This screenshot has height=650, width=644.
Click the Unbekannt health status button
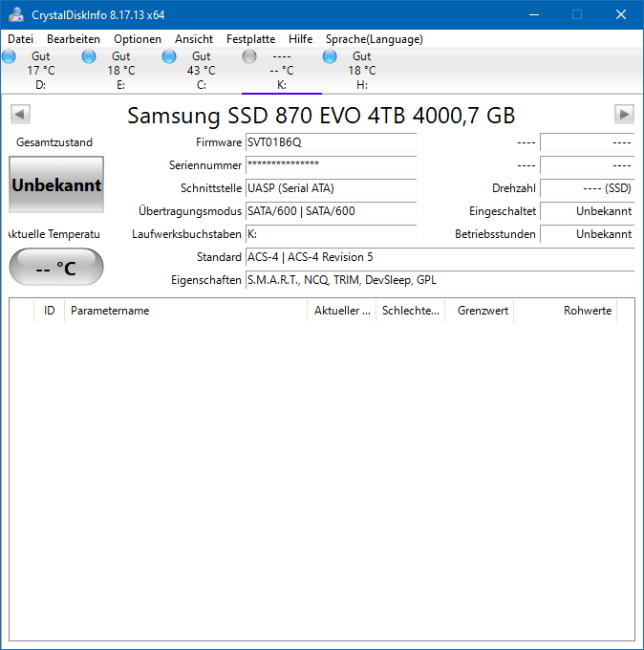(56, 184)
